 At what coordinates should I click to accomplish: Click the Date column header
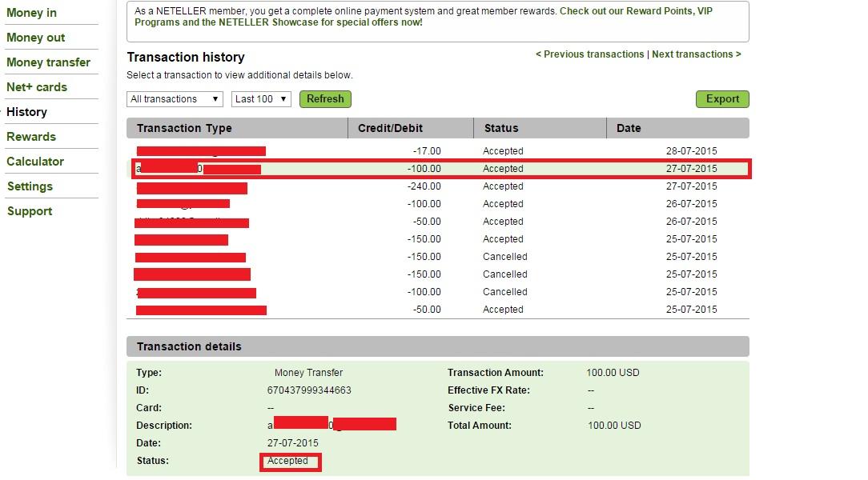point(629,128)
